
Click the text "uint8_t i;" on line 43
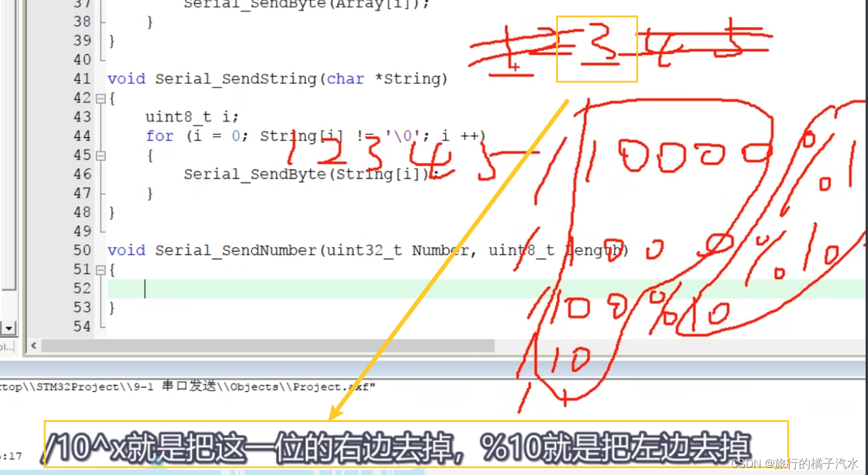pyautogui.click(x=192, y=117)
